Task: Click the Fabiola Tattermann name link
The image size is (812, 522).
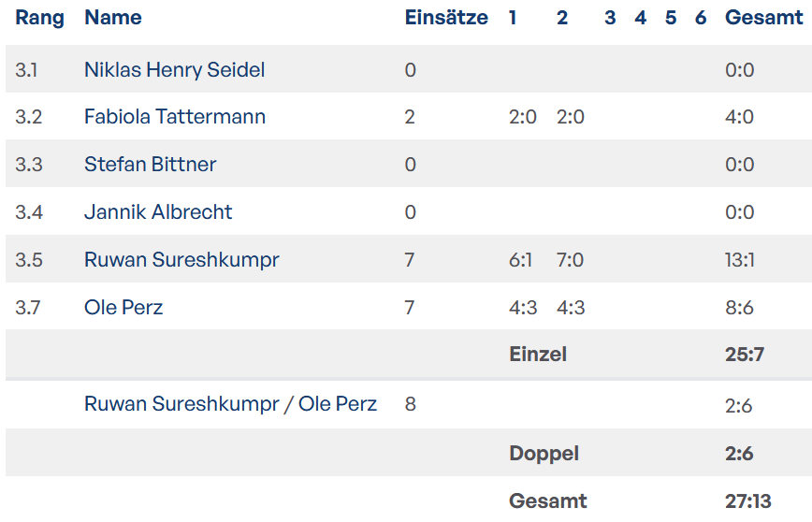Action: click(x=174, y=117)
